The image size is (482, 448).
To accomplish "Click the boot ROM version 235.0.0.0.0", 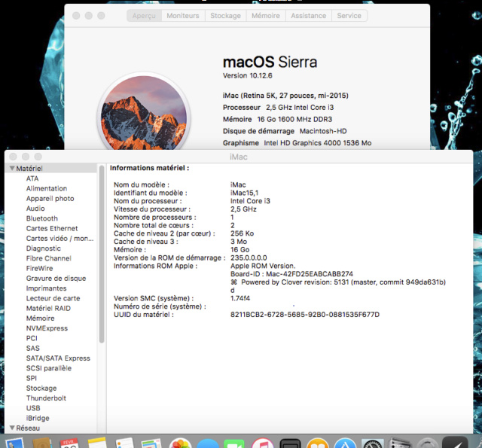I will tap(249, 258).
